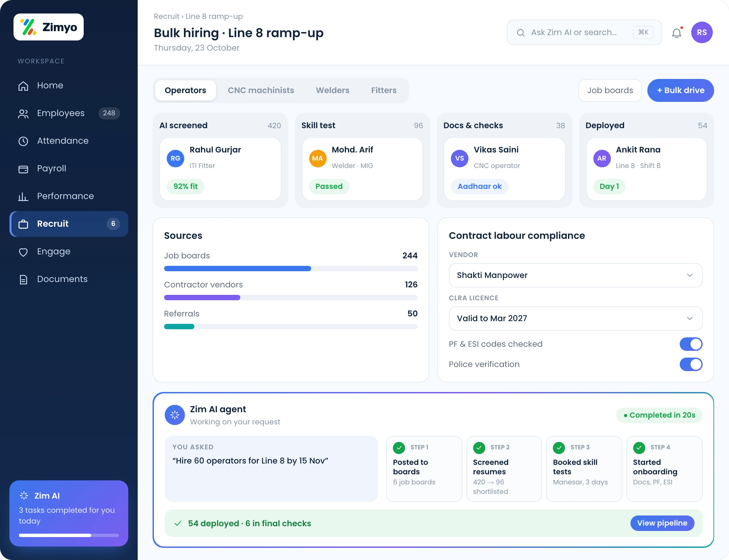Viewport: 729px width, 560px height.
Task: Toggle PF & ESI codes checked switch
Action: point(691,344)
